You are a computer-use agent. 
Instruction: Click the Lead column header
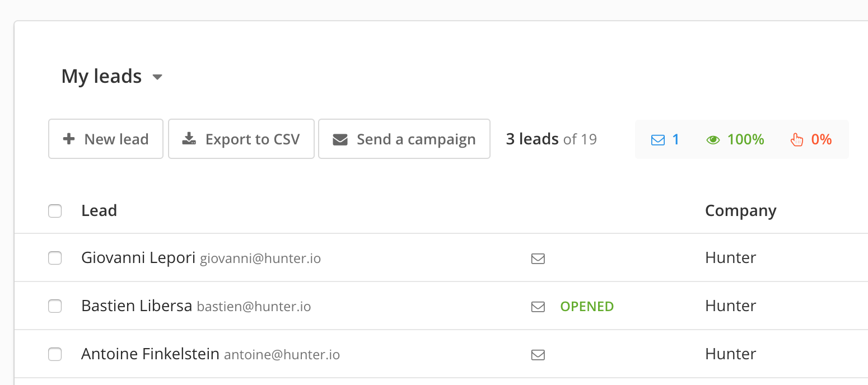[x=99, y=210]
